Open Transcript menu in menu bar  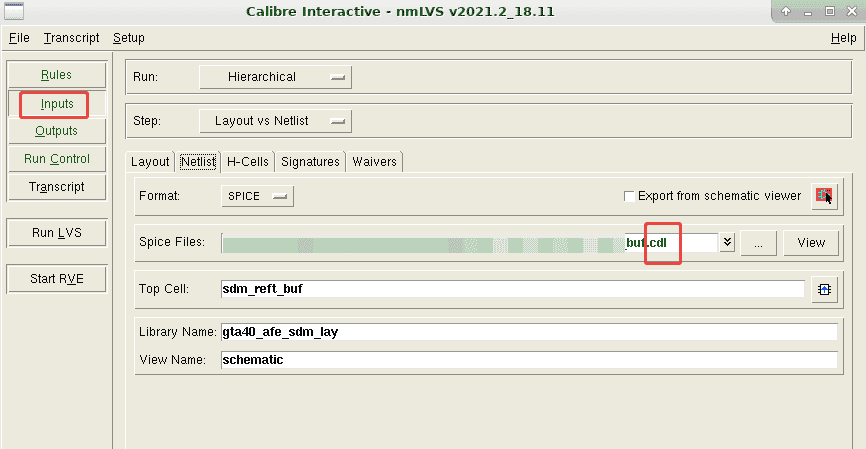pos(71,38)
